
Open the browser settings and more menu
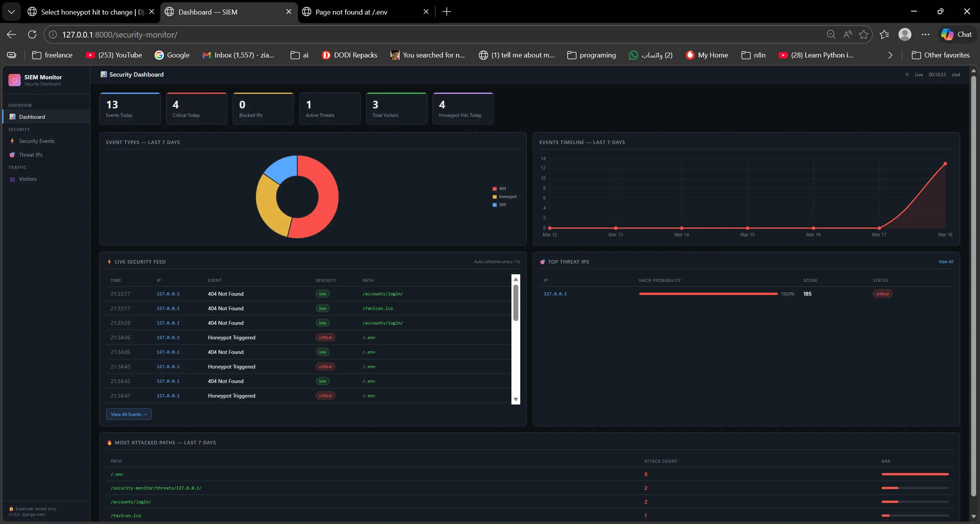[x=926, y=34]
